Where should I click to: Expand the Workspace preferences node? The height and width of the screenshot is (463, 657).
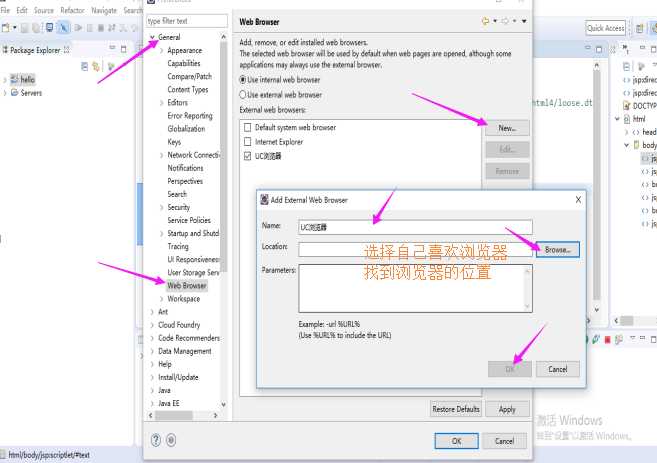click(162, 299)
